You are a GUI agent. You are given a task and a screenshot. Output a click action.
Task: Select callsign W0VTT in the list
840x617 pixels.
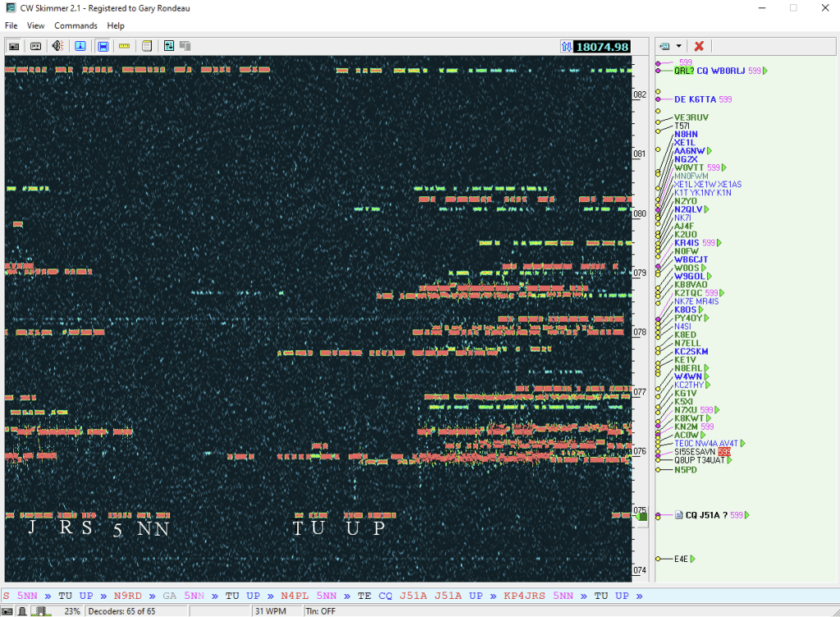689,168
